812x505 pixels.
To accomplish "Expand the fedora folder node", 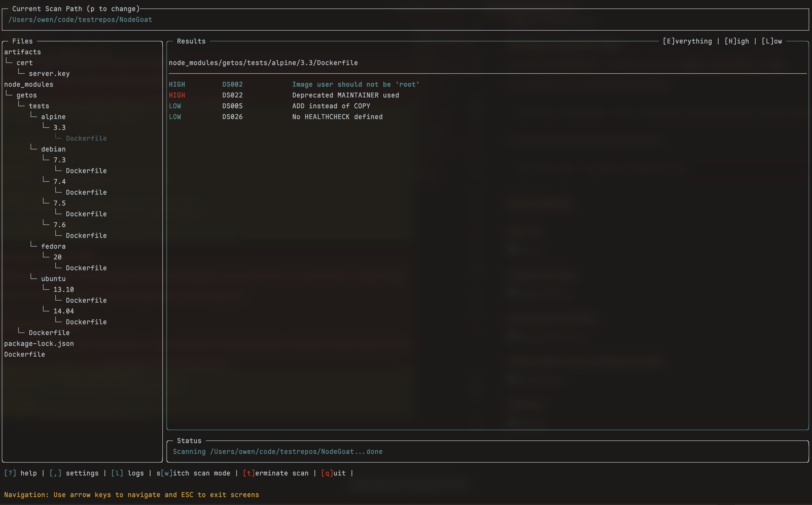I will [53, 247].
